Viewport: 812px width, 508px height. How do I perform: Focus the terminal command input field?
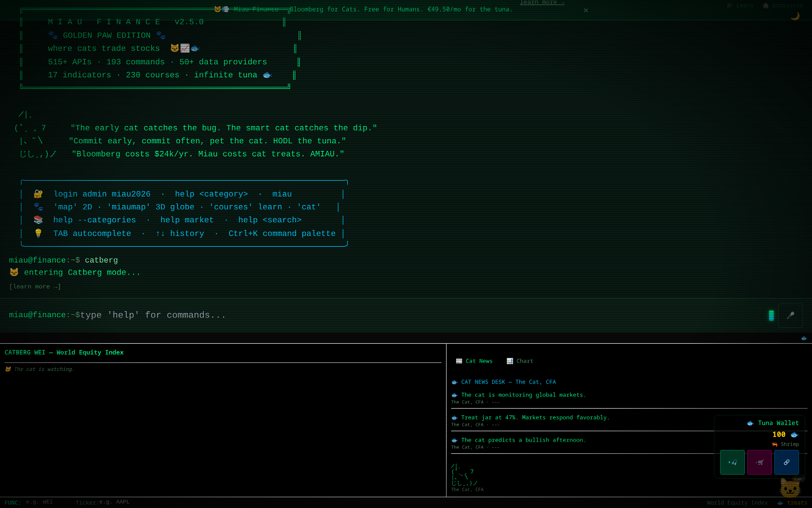423,315
